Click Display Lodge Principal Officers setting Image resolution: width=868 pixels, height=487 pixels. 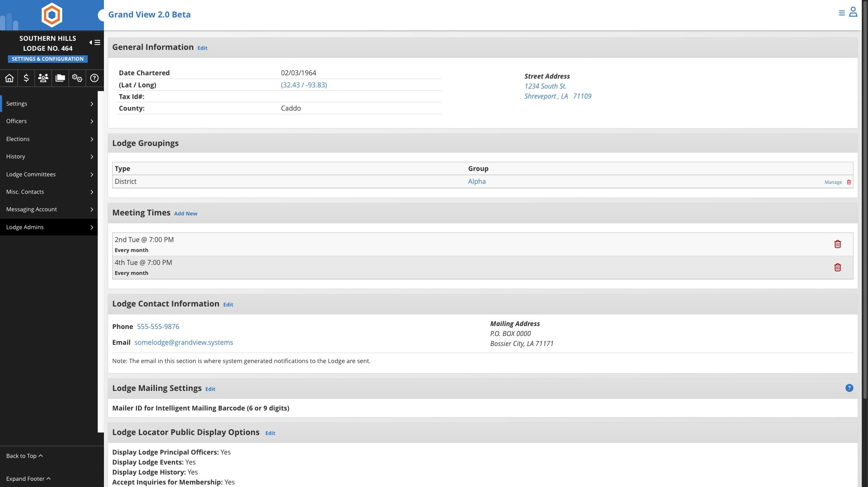[171, 452]
